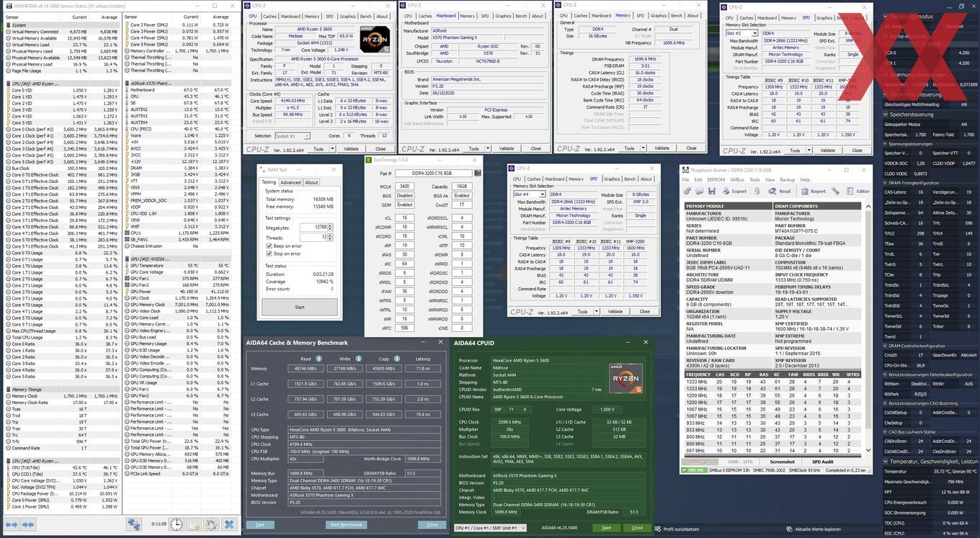The width and height of the screenshot is (980, 538).
Task: Click info icon next to AIDA64 Read column
Action: 318,358
